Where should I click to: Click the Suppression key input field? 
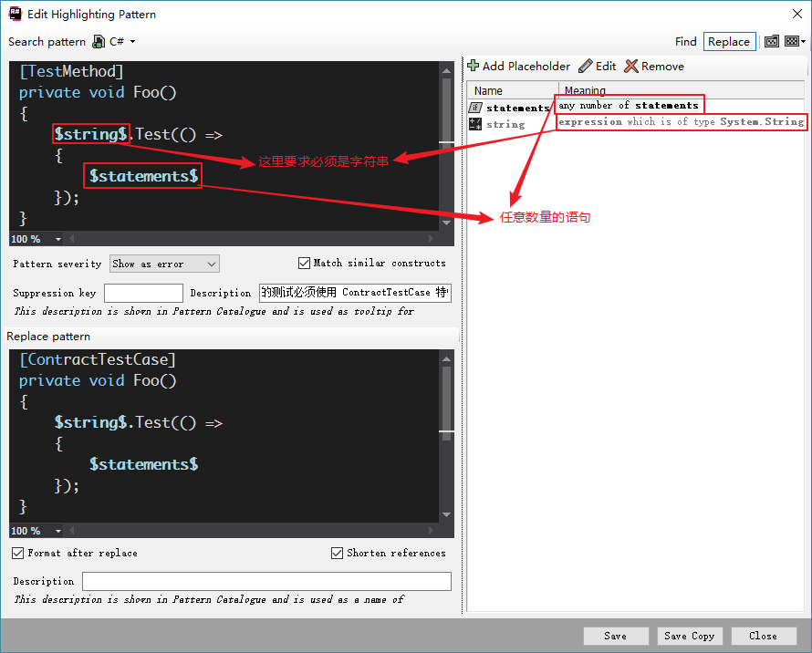[143, 293]
